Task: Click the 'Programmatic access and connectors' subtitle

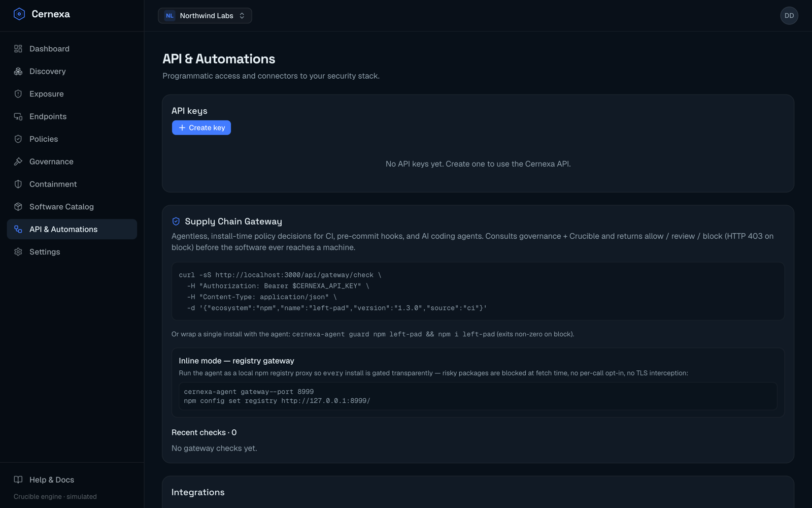Action: [x=271, y=76]
